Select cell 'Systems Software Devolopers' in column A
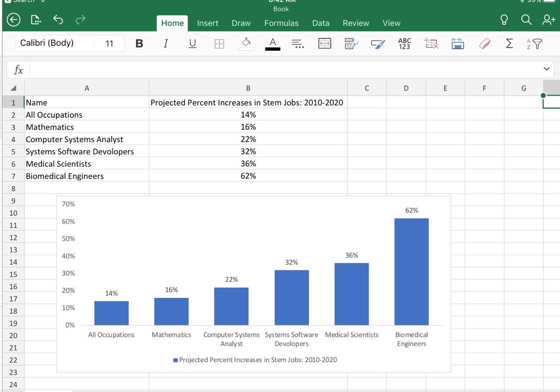The width and height of the screenshot is (560, 392). point(87,152)
